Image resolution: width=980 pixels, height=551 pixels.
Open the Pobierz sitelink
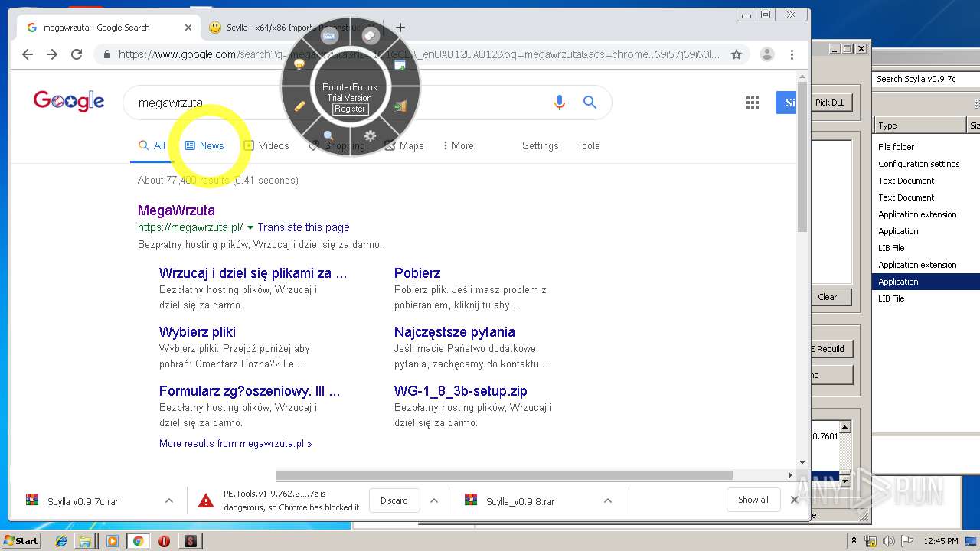[417, 273]
